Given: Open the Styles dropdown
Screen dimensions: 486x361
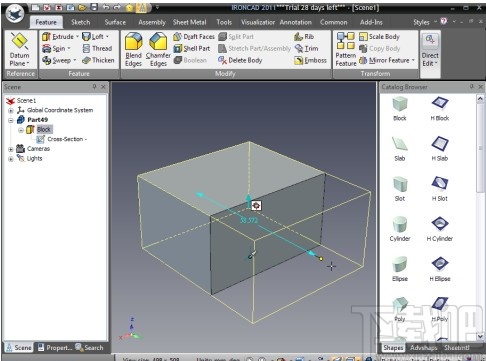Looking at the screenshot, I should [424, 22].
